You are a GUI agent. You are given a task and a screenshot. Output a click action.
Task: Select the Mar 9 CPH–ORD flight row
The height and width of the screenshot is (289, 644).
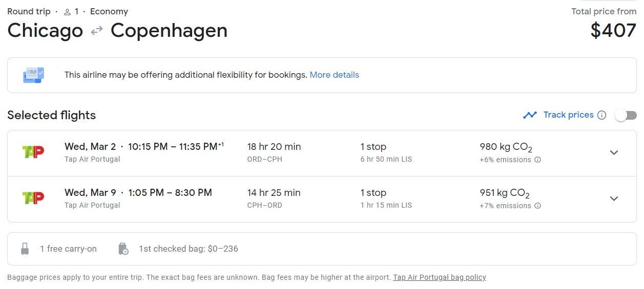click(322, 199)
